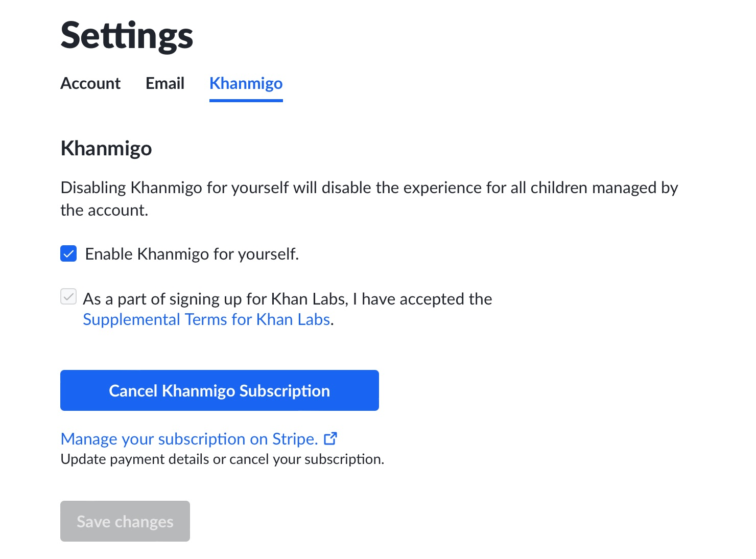
Task: Open the Supplemental Terms for Khan Labs
Action: point(206,319)
